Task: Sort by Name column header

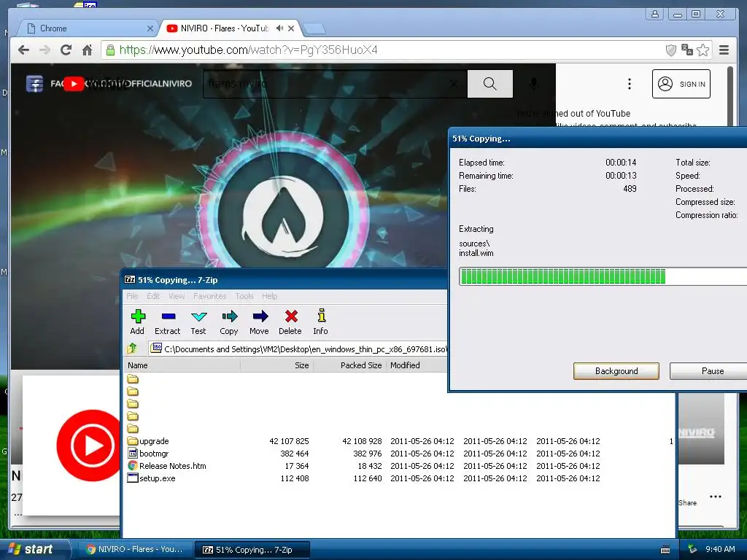Action: (182, 365)
